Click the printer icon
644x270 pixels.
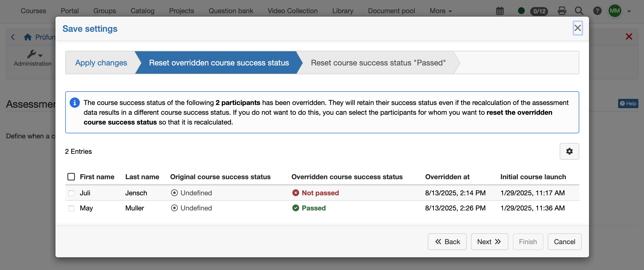point(562,11)
